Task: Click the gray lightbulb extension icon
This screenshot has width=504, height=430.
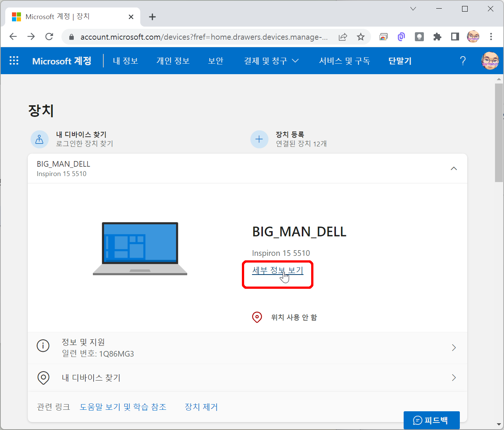Action: (x=419, y=37)
